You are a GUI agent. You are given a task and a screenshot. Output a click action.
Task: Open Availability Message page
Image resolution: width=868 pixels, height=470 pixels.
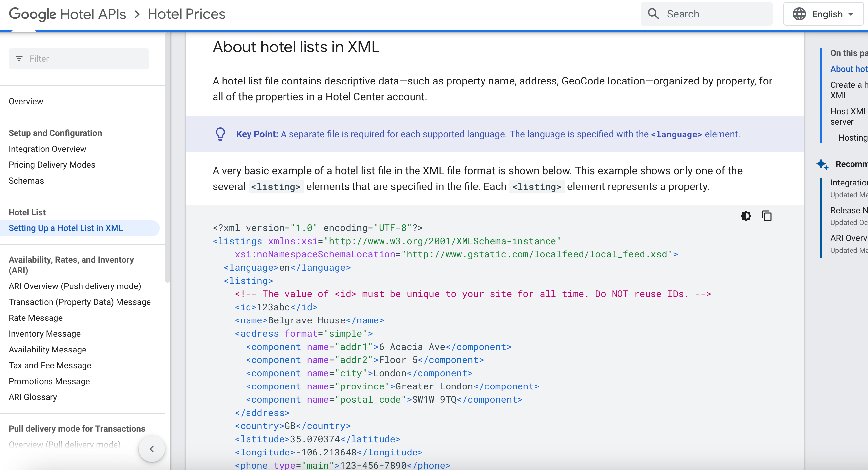pyautogui.click(x=48, y=350)
